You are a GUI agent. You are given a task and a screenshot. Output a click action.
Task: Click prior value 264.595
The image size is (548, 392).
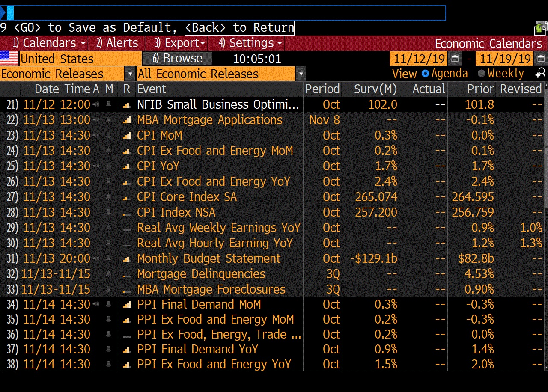[473, 197]
